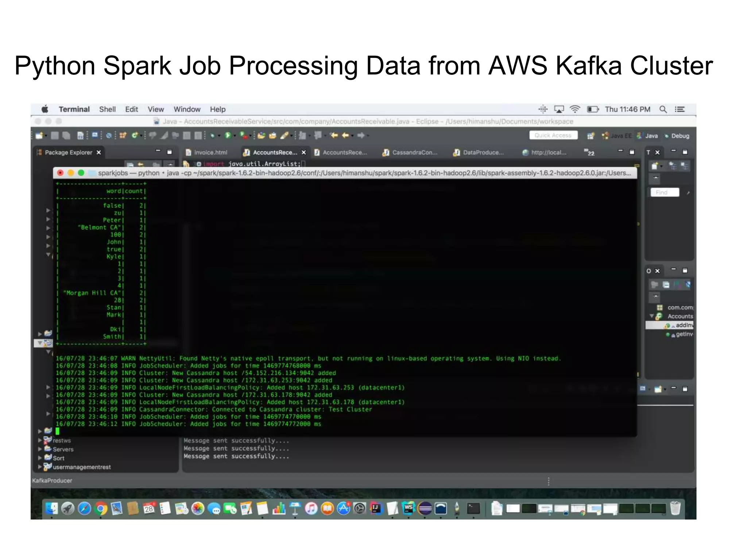747x560 pixels.
Task: Click Eclipse Last Edit Location arrow
Action: [333, 136]
